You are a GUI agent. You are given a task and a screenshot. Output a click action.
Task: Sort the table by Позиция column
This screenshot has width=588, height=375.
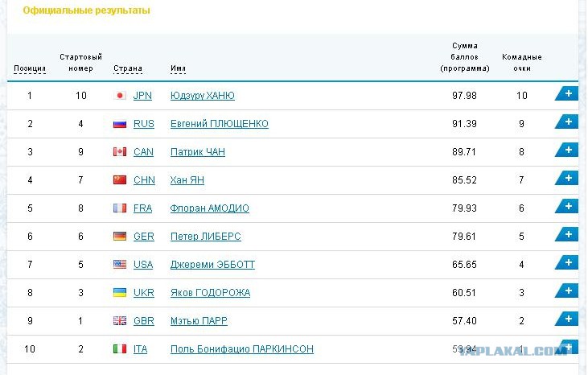[30, 68]
